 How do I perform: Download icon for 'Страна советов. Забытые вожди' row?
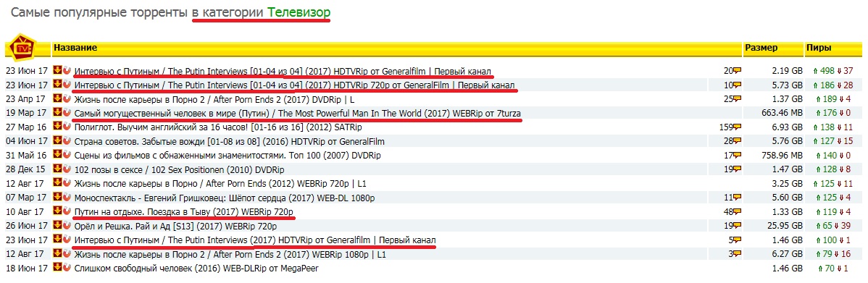pos(57,141)
